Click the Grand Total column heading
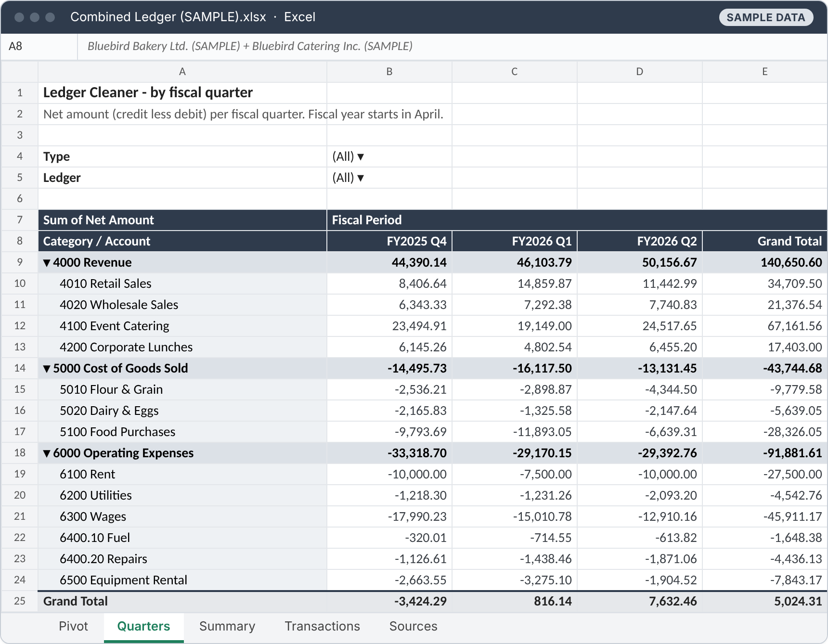 [x=764, y=241]
